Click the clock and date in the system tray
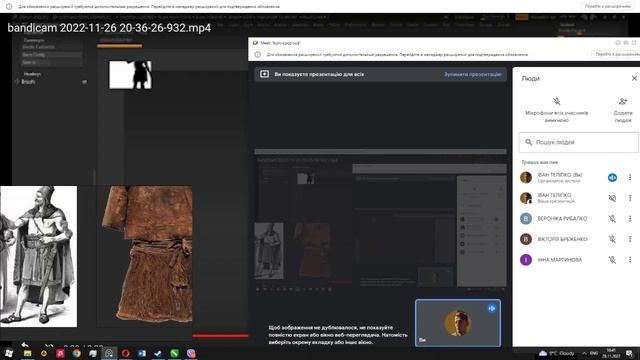 pyautogui.click(x=611, y=353)
